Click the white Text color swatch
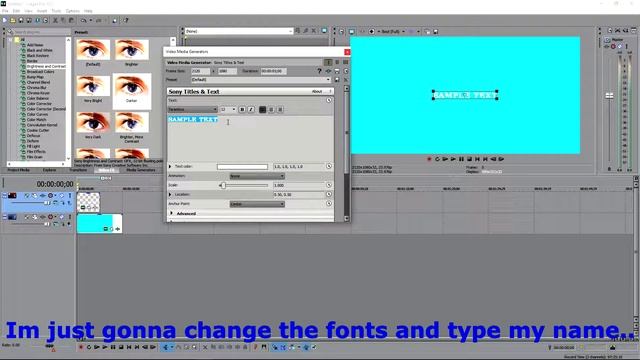The width and height of the screenshot is (640, 360). pyautogui.click(x=242, y=167)
